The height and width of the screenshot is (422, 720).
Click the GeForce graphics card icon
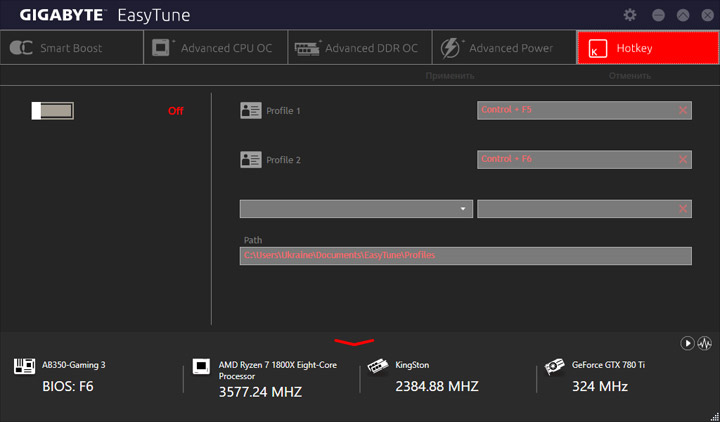(555, 366)
